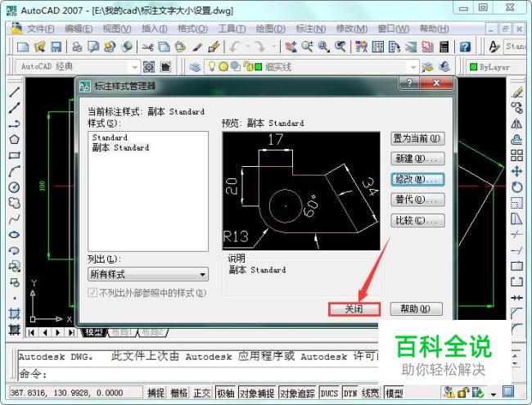Viewport: 532px width, 405px height.
Task: Toggle 对象追踪 object tracking
Action: point(297,393)
